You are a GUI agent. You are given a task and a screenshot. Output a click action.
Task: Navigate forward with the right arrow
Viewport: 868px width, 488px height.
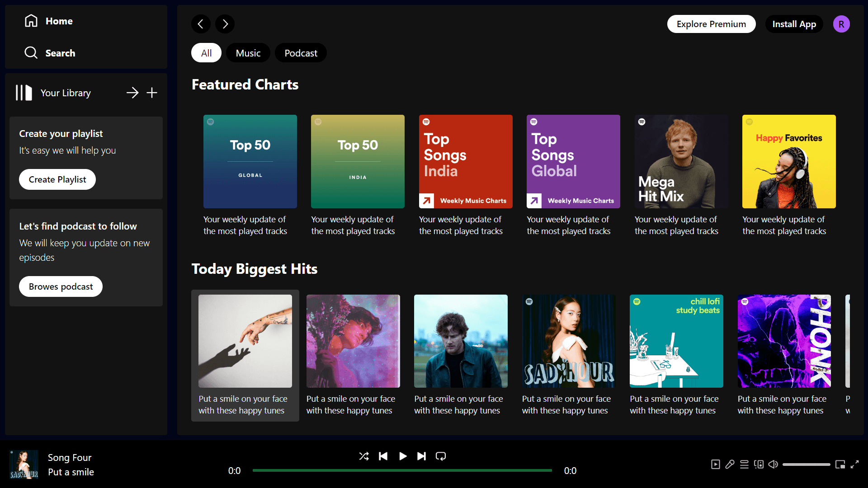tap(225, 24)
